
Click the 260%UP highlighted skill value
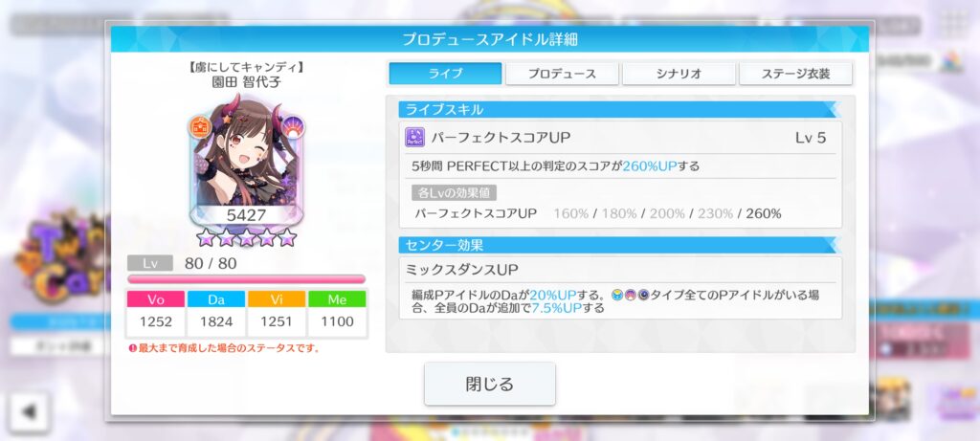[x=650, y=166]
